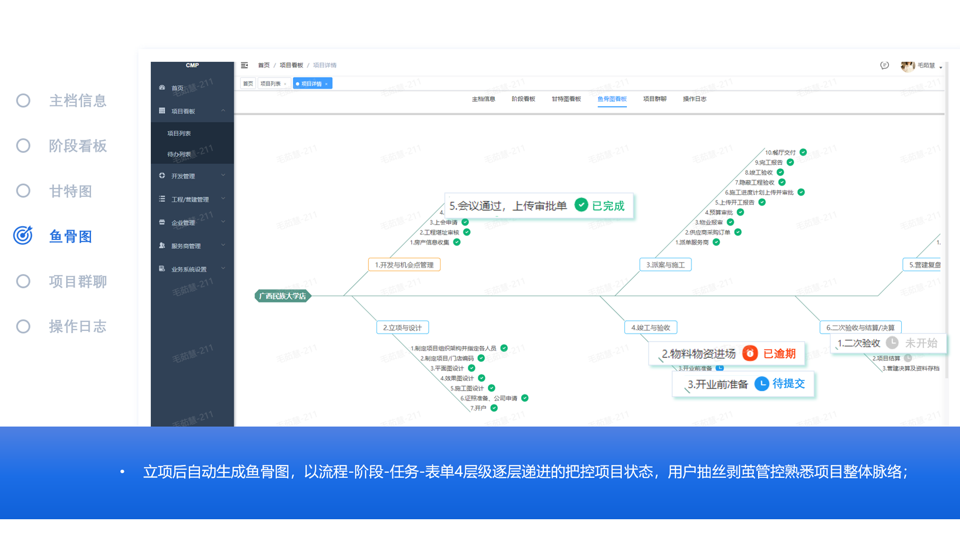Click 项目看板 in the breadcrumb
Viewport: 960px width, 560px height.
(291, 66)
